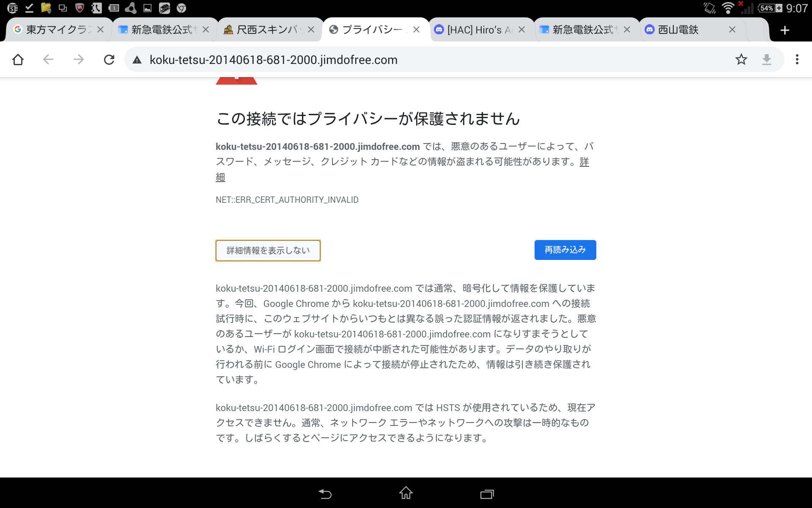The image size is (812, 508).
Task: Open a new tab with the plus icon
Action: 785,30
